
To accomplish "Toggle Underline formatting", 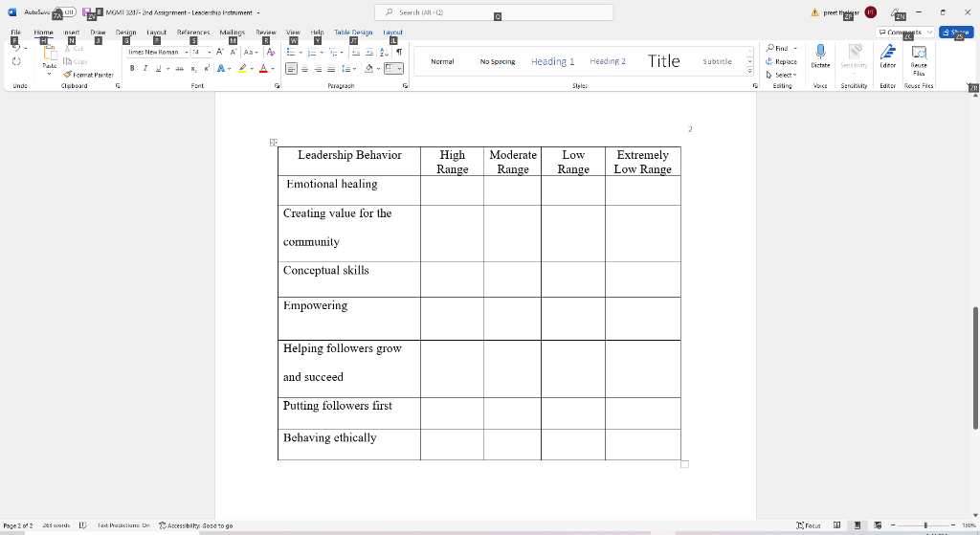I will (x=158, y=69).
